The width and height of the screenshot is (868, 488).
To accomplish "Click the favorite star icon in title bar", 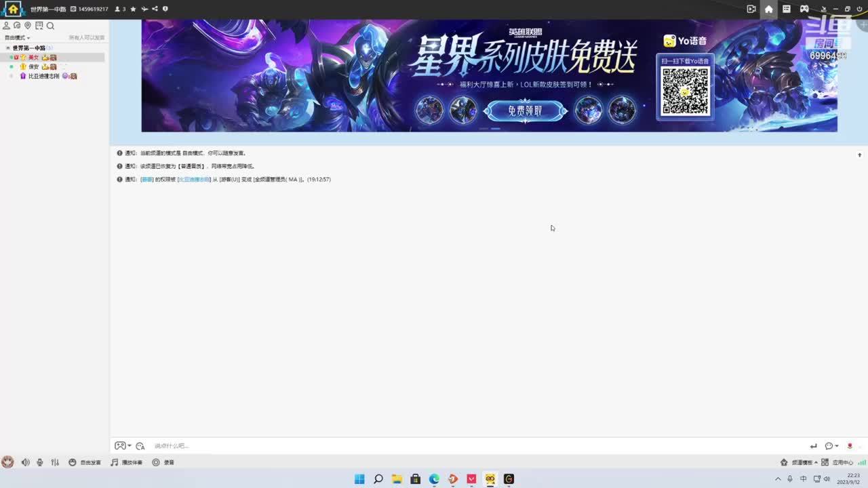I will click(133, 9).
